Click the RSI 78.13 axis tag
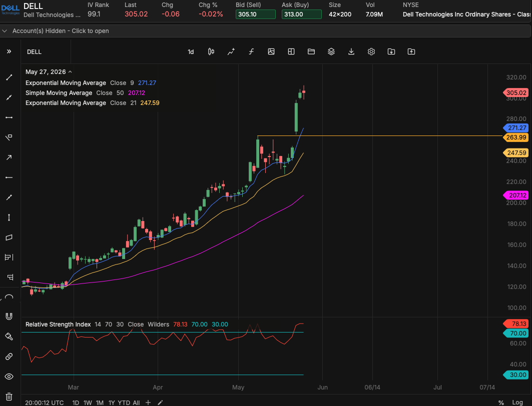Image resolution: width=532 pixels, height=406 pixels. pyautogui.click(x=515, y=323)
